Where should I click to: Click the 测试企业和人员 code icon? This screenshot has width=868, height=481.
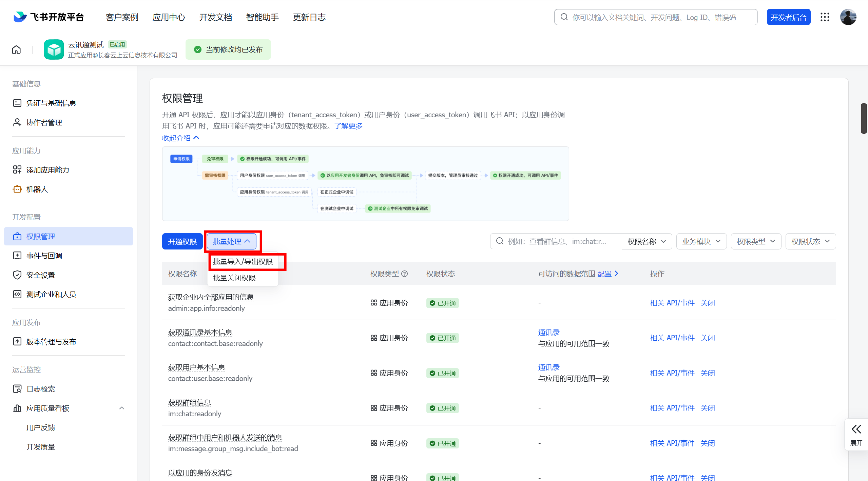(17, 294)
